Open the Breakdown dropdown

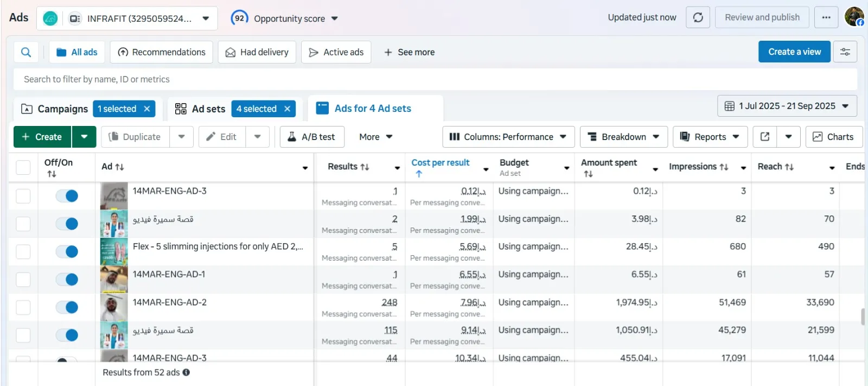coord(623,137)
